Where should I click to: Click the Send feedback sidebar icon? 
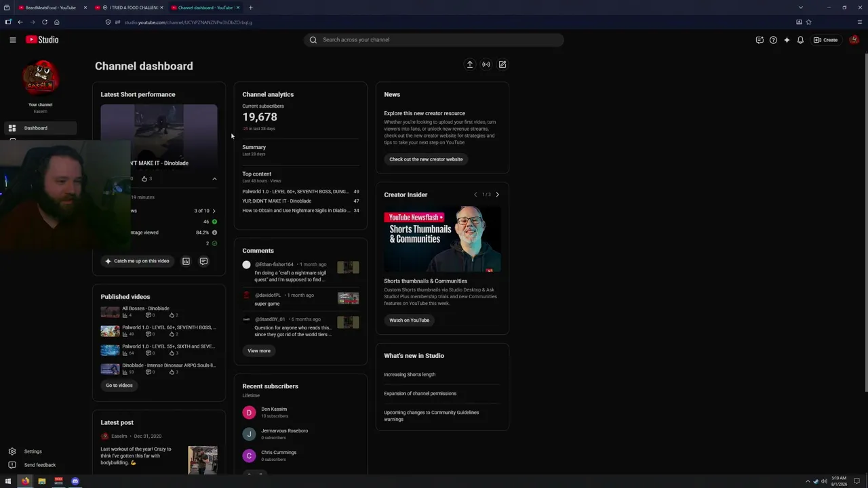tap(12, 465)
